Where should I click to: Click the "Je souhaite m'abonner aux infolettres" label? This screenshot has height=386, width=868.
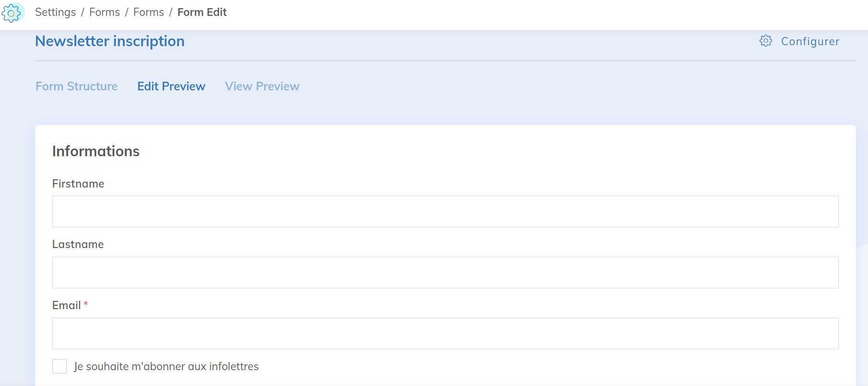pos(166,367)
